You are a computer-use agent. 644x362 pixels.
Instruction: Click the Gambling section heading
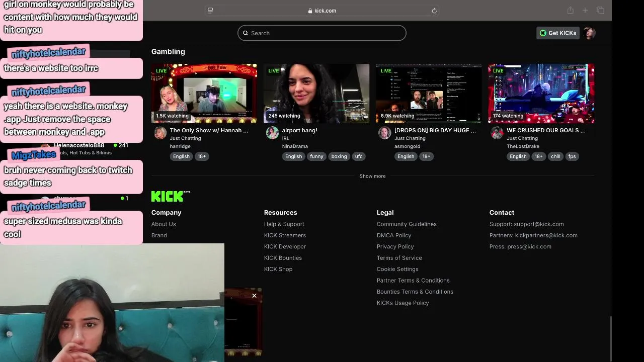[168, 52]
